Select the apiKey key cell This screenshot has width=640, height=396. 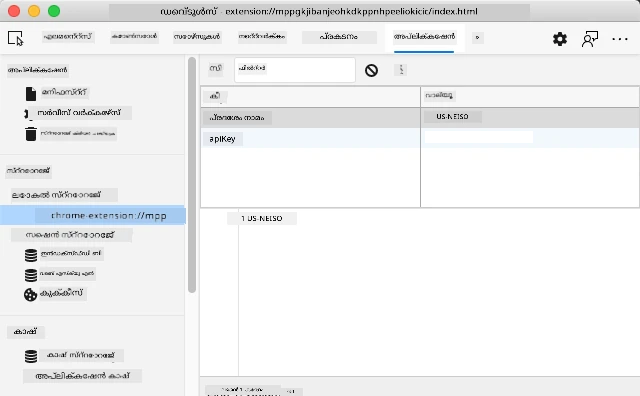311,138
